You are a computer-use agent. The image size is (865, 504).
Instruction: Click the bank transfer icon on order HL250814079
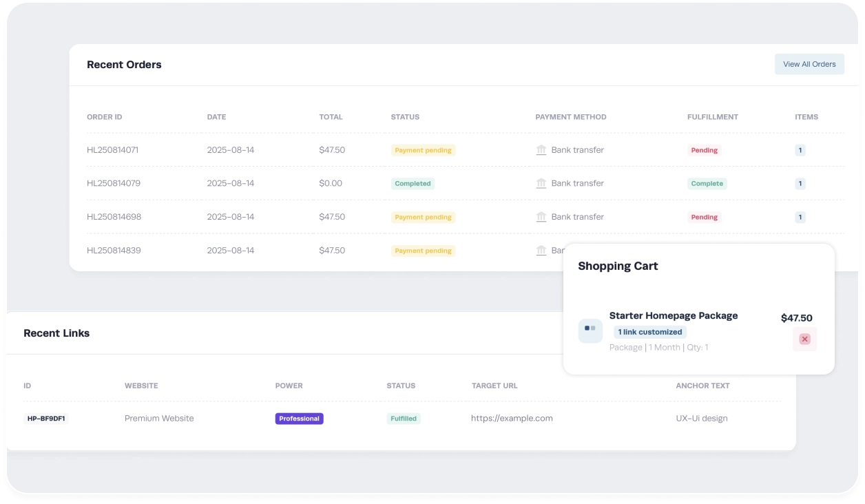click(541, 183)
